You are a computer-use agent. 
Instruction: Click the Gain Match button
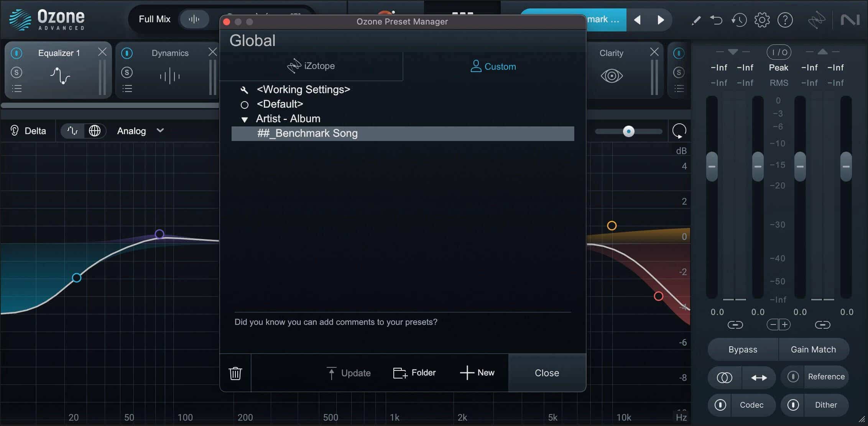click(x=814, y=349)
